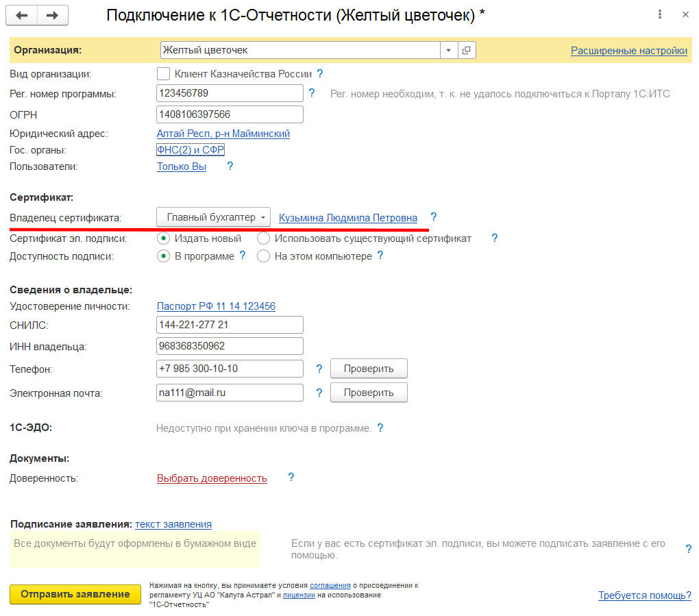Click the back navigation arrow
699x616 pixels.
22,14
